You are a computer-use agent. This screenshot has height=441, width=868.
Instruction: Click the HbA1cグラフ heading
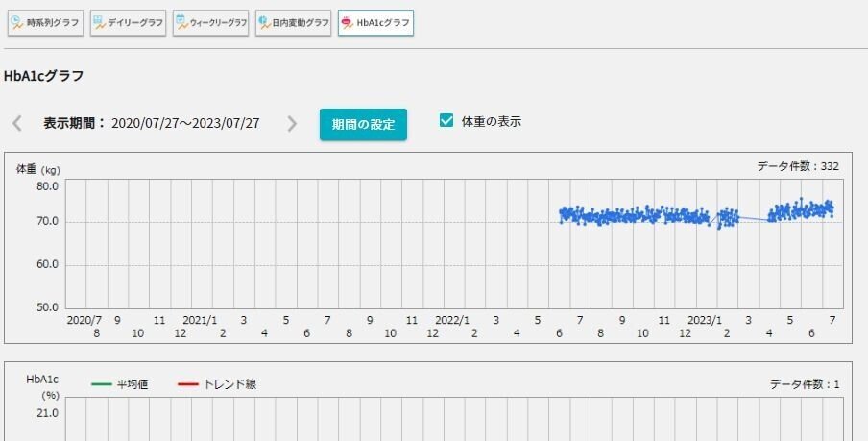pyautogui.click(x=44, y=75)
